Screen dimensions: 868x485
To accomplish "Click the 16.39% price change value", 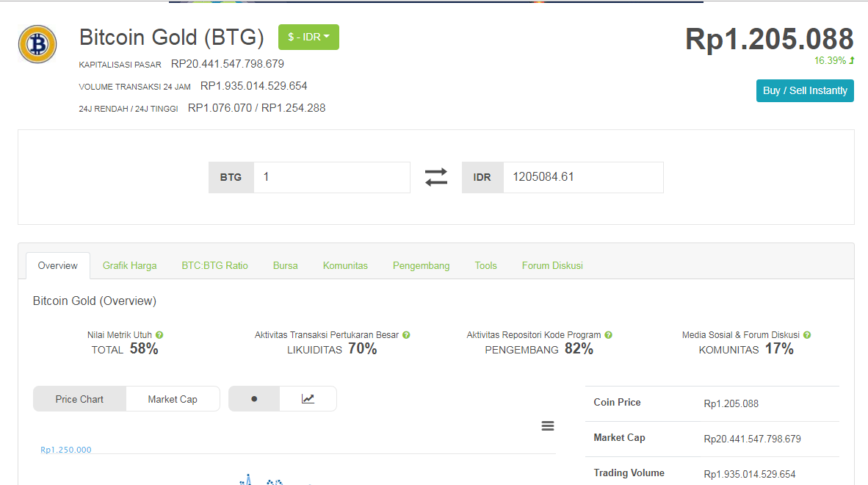I will 830,60.
